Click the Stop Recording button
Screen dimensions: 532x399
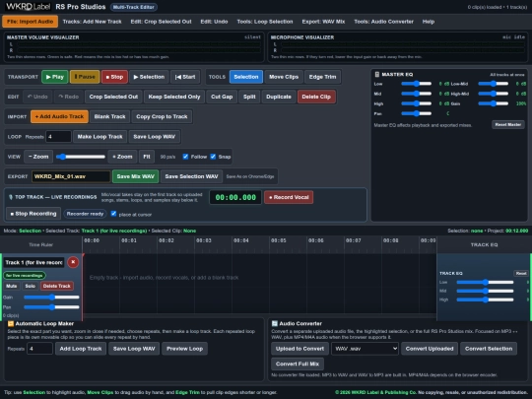pos(33,214)
